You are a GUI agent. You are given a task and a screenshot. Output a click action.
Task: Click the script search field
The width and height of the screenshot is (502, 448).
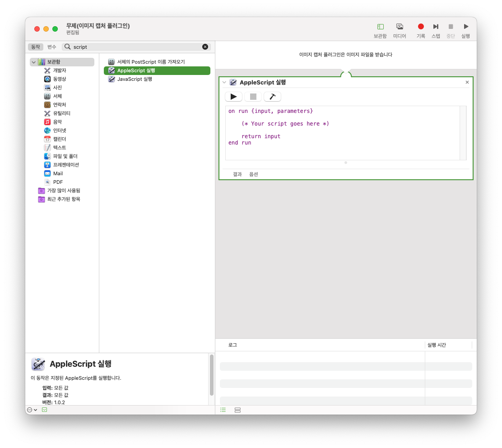pyautogui.click(x=136, y=47)
